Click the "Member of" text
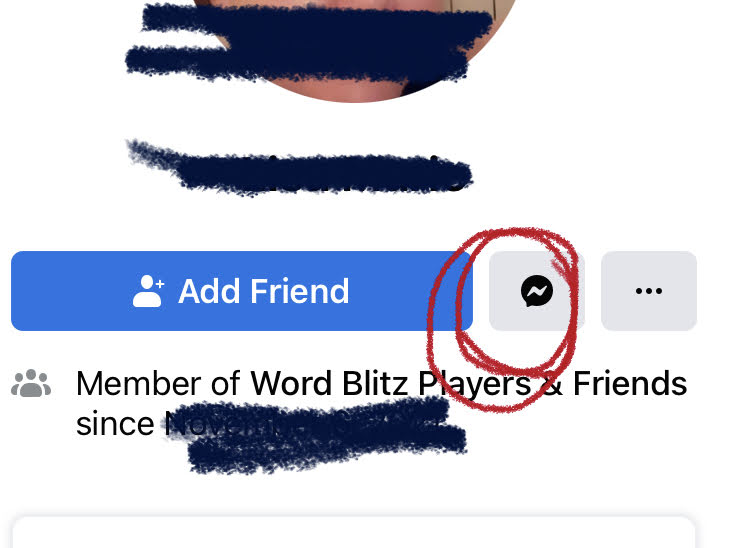This screenshot has height=548, width=729. [158, 384]
